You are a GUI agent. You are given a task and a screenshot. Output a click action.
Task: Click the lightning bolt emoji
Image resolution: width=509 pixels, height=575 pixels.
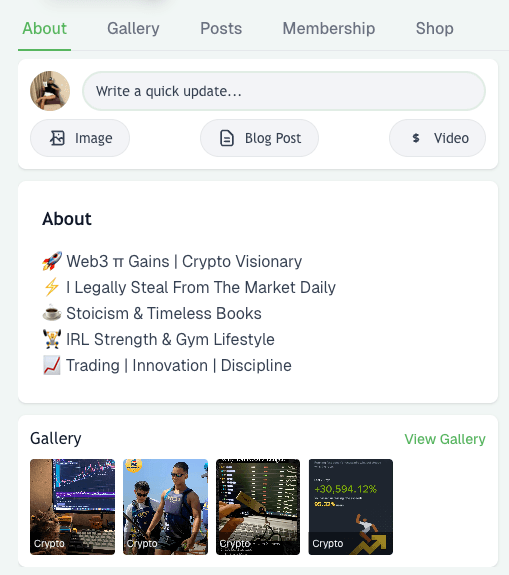point(52,287)
